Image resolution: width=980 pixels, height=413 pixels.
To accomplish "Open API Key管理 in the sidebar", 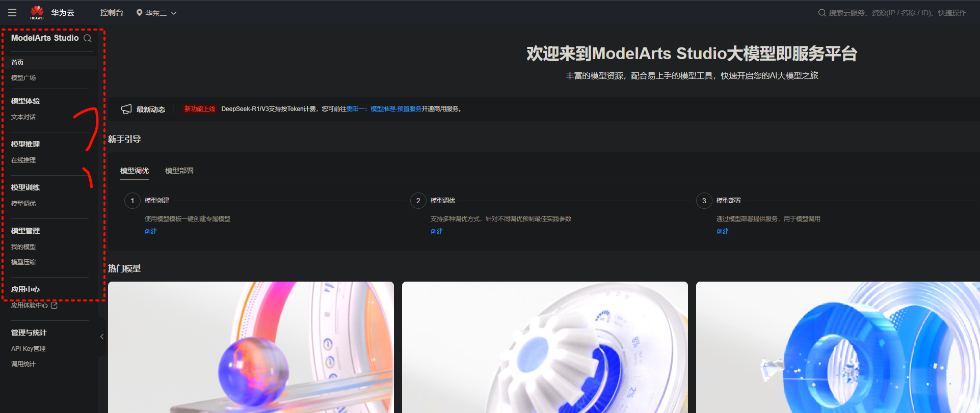I will pos(29,349).
